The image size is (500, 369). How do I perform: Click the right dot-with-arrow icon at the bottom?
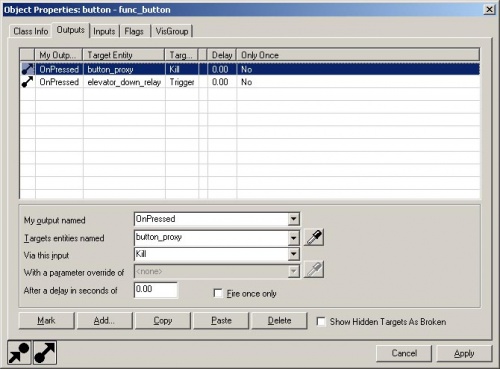click(x=45, y=353)
